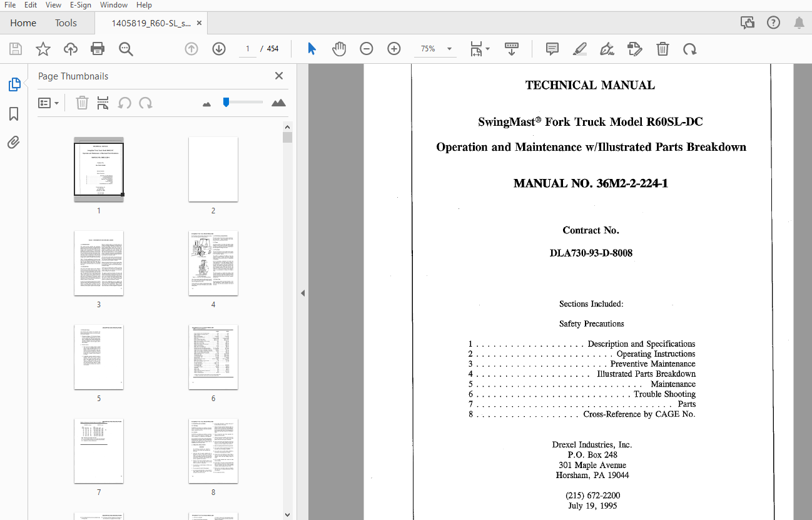
Task: Select the page 2 thumbnail
Action: point(213,169)
